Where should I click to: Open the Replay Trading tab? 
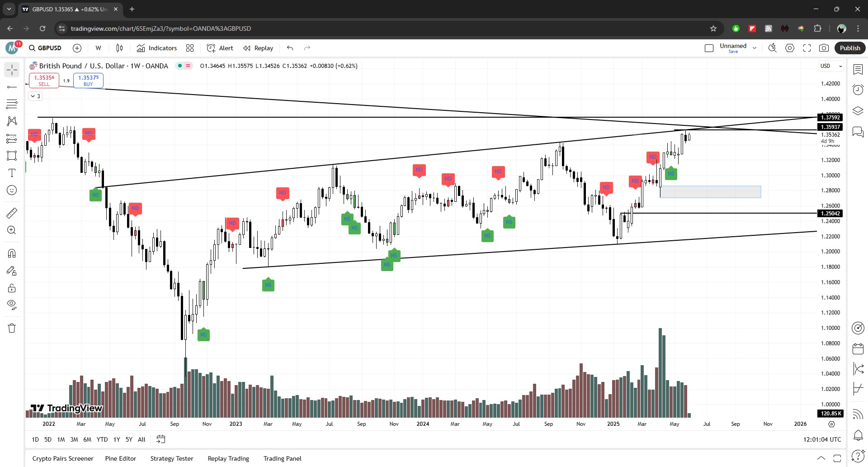coord(228,458)
